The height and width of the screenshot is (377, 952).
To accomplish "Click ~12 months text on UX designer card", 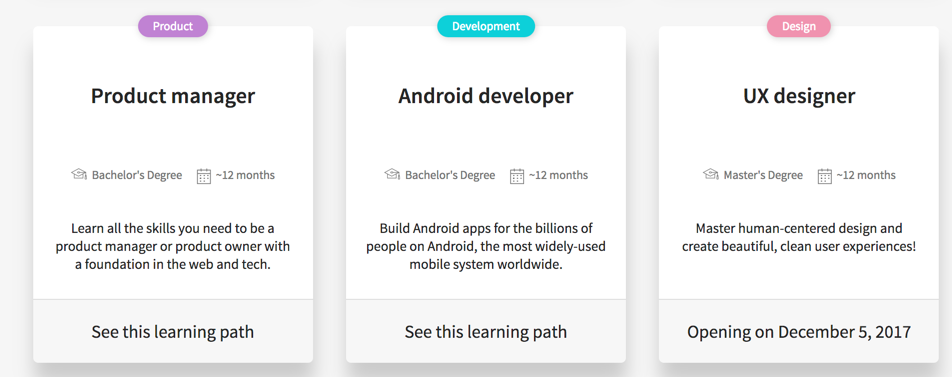I will point(866,175).
